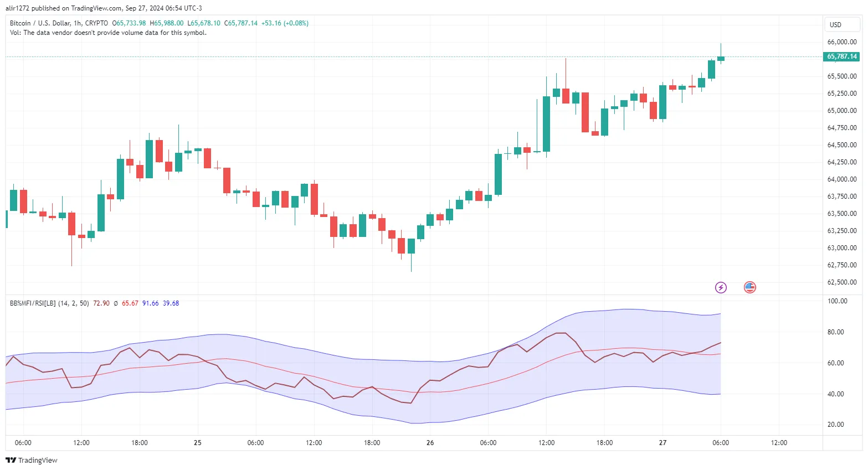Click the BB%MFI/RSI[LB] indicator legend
The image size is (868, 470).
click(49, 303)
